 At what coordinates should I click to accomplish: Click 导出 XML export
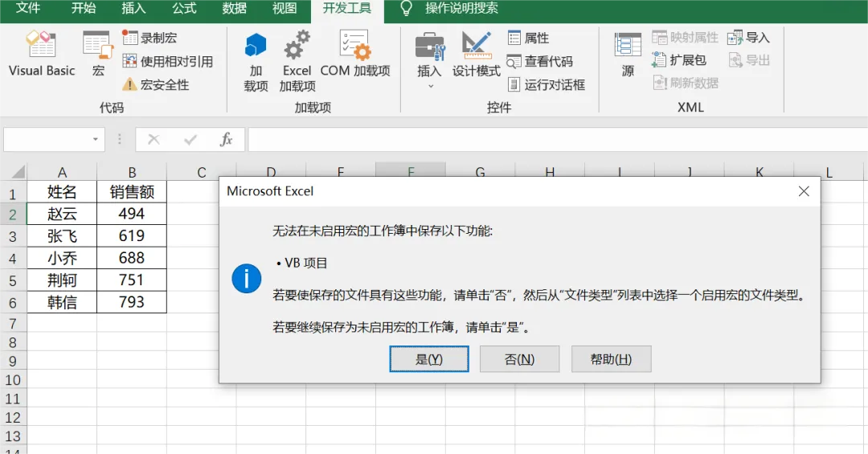pos(748,59)
